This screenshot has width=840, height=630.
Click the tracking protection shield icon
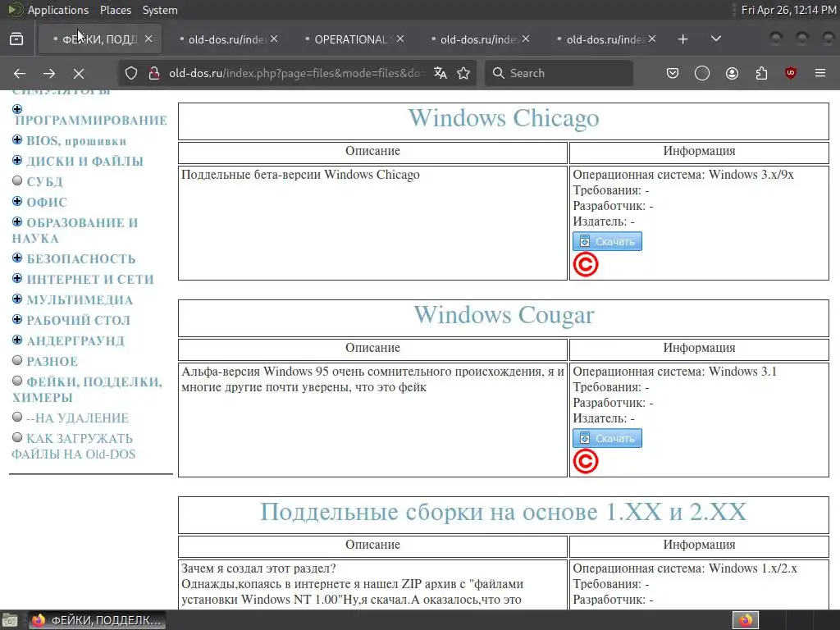coord(131,73)
